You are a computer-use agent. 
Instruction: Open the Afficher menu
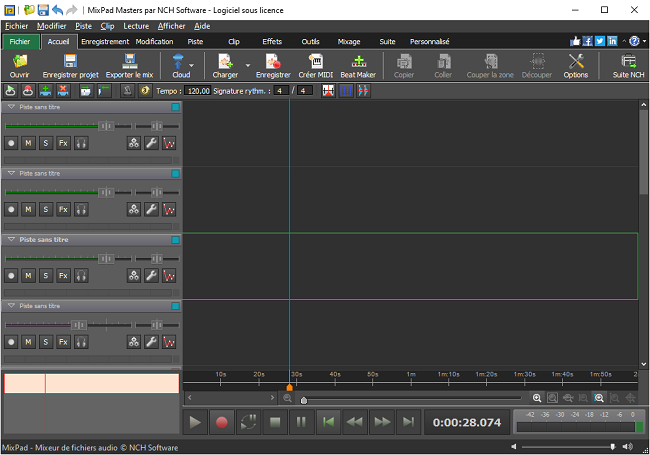(171, 26)
